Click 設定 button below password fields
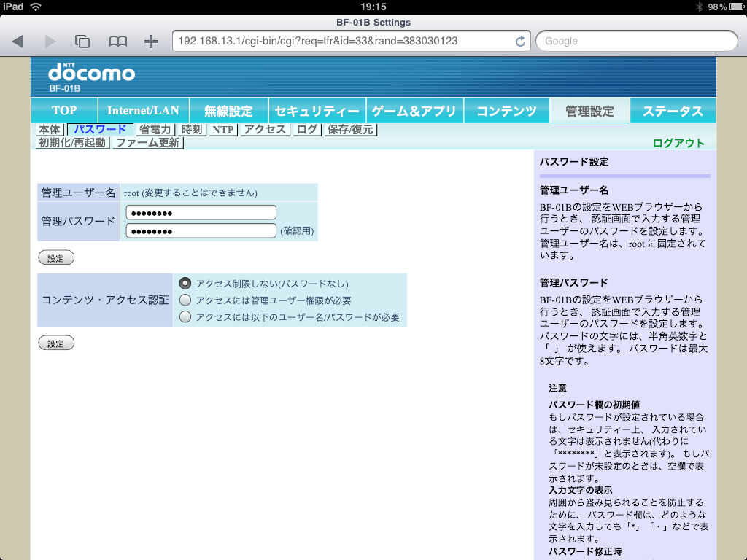747x560 pixels. click(56, 257)
